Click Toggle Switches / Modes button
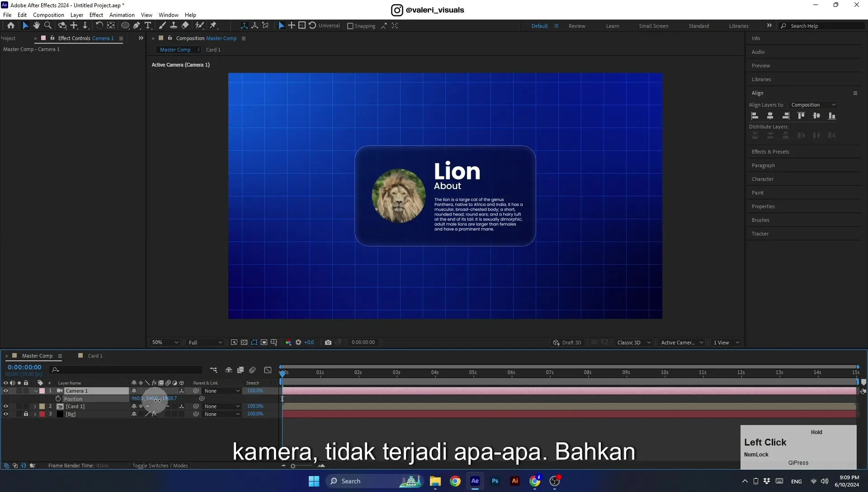Image resolution: width=868 pixels, height=492 pixels. (x=160, y=466)
